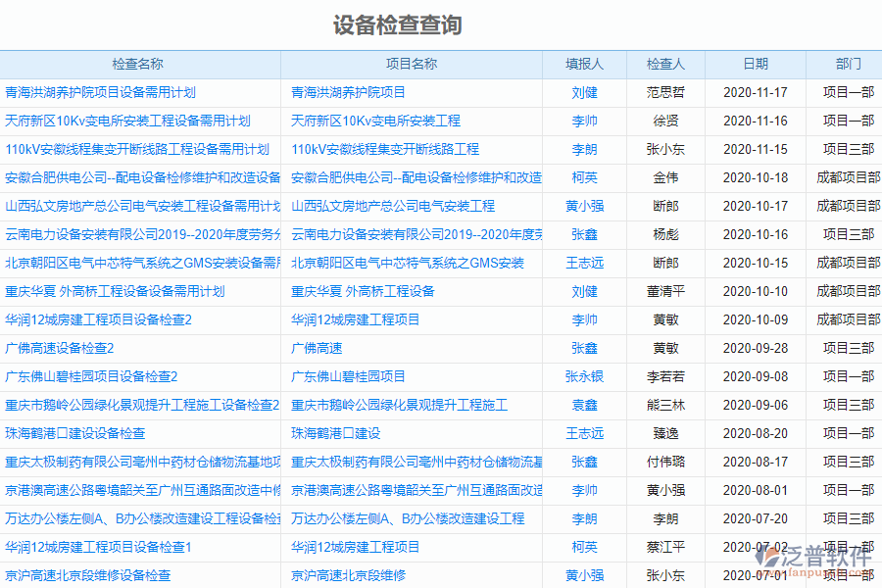Sort by the 日期 column header
Image resolution: width=882 pixels, height=588 pixels.
pyautogui.click(x=755, y=64)
